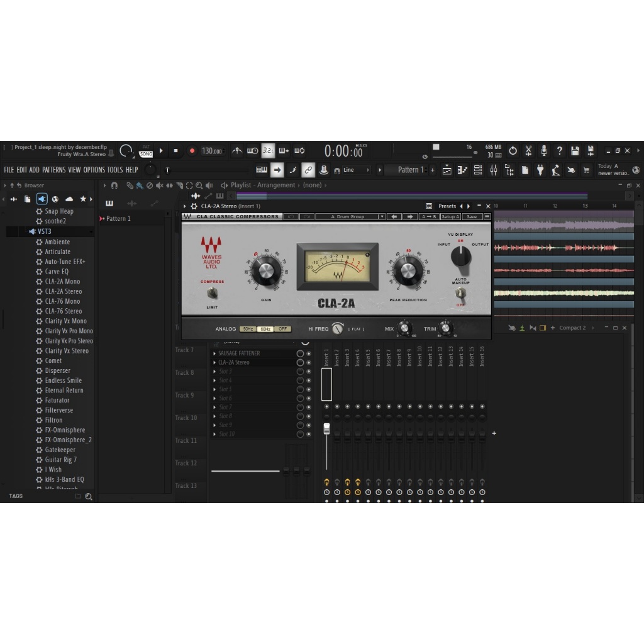This screenshot has height=644, width=644.
Task: Select Analog OFF option
Action: coord(282,329)
